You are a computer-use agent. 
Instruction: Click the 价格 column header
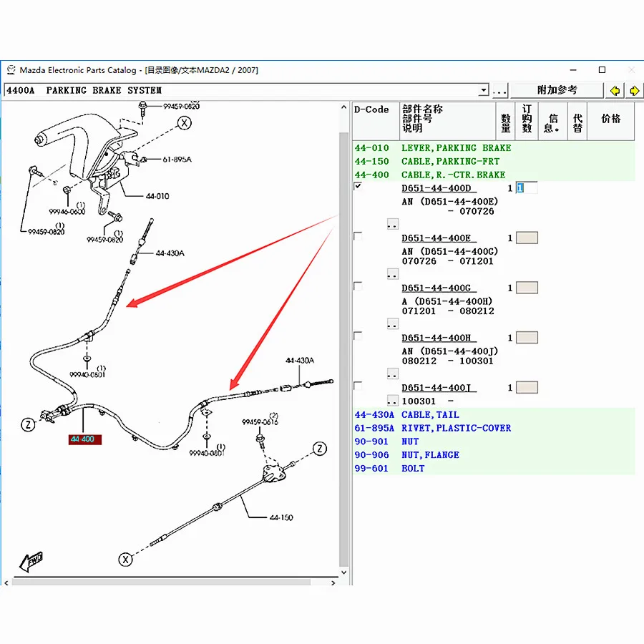click(610, 121)
